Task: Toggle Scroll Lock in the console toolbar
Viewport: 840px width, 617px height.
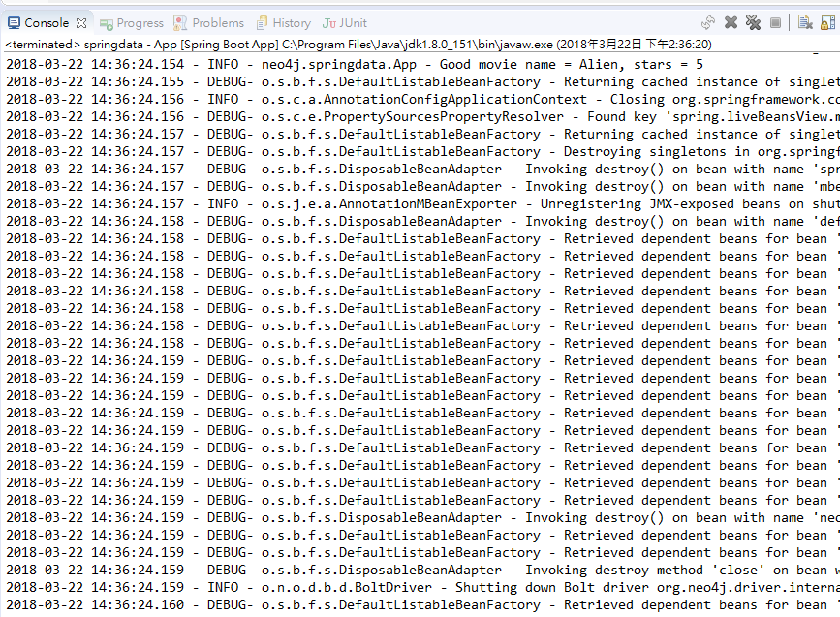Action: point(830,21)
